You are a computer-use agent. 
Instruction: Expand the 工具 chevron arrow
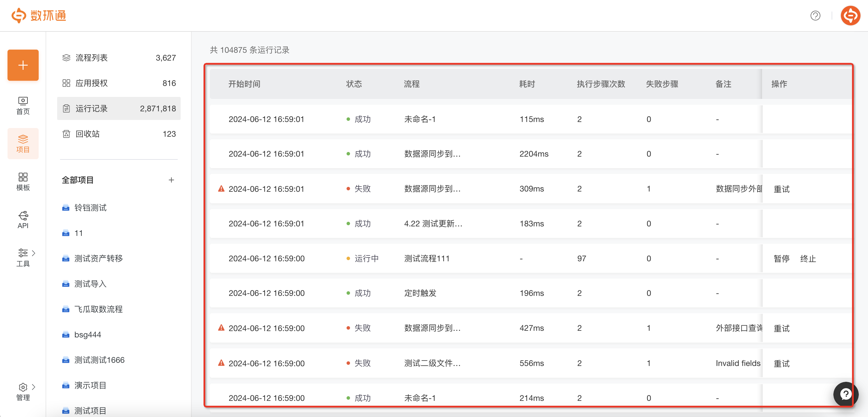pyautogui.click(x=33, y=253)
